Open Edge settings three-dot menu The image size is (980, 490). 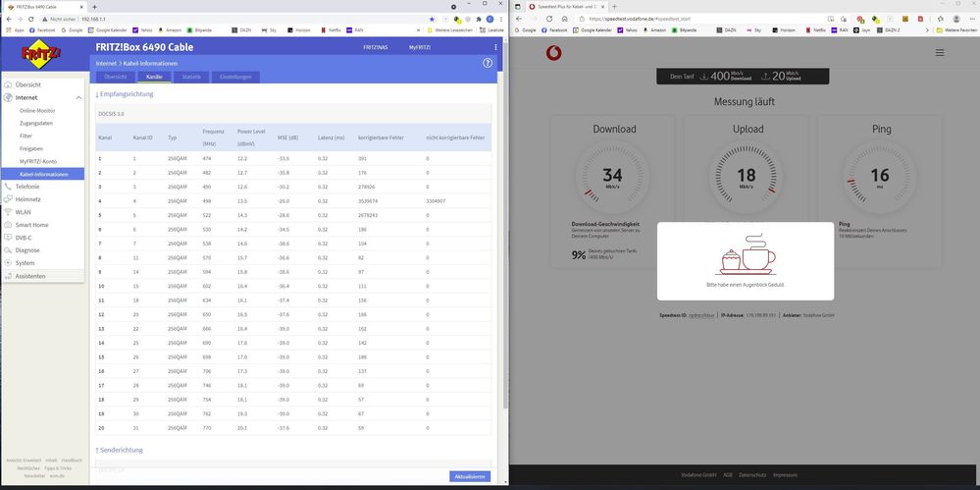970,20
